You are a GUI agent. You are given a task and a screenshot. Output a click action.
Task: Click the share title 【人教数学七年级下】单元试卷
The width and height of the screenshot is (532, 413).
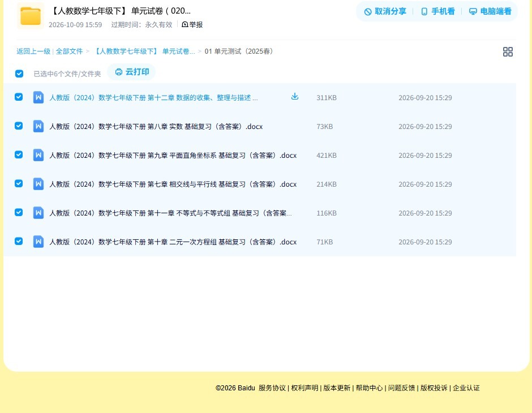[120, 11]
